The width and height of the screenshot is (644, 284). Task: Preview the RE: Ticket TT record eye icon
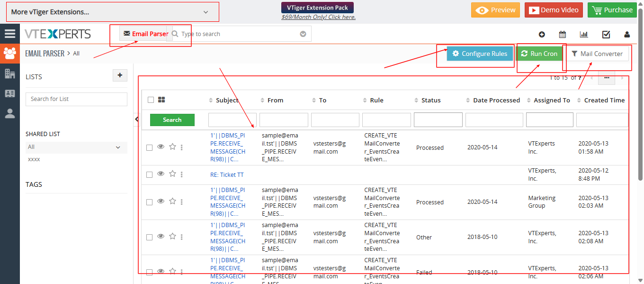(x=161, y=174)
